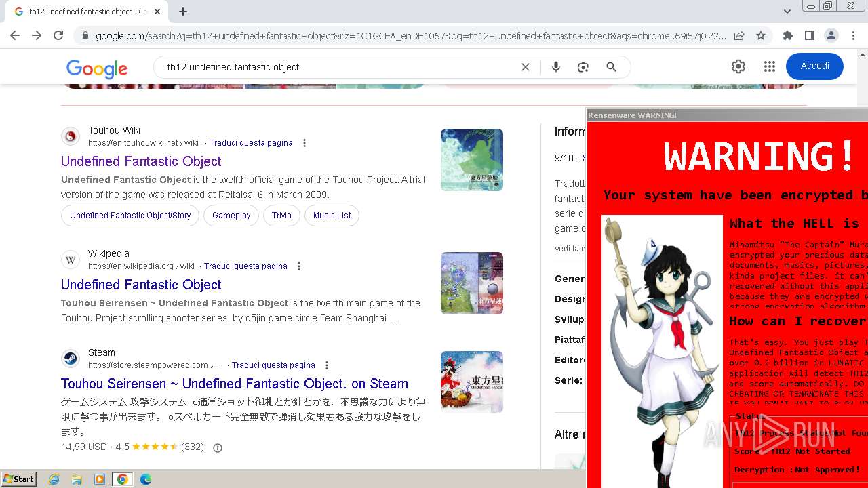Launch Internet Explorer from the taskbar

54,479
